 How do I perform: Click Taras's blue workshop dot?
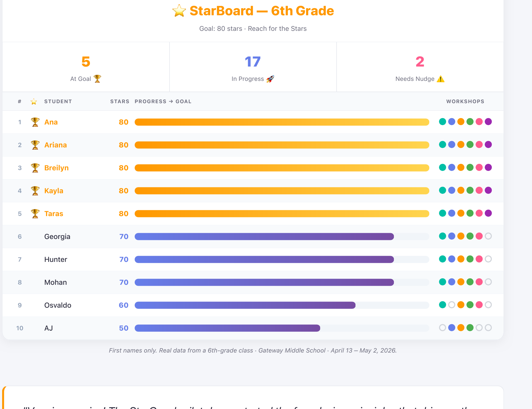pos(452,213)
